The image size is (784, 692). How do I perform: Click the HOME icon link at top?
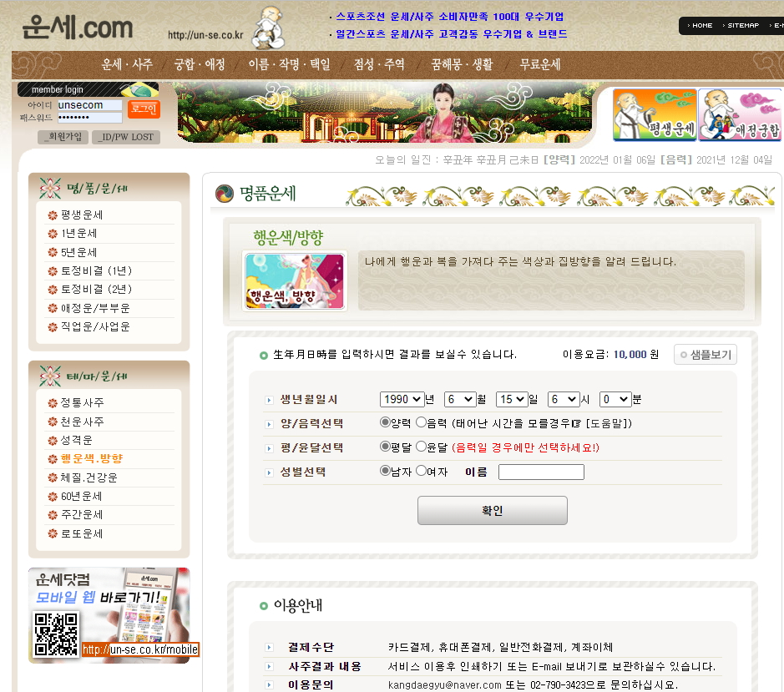click(700, 26)
